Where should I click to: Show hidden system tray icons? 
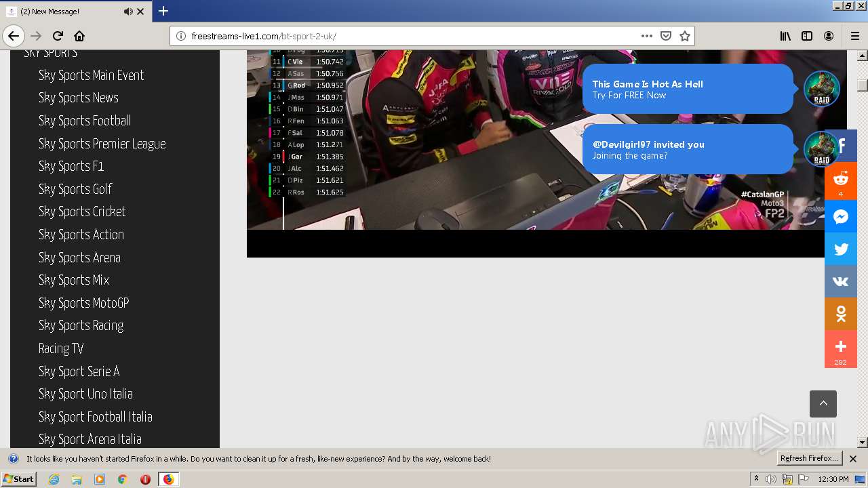pos(756,479)
